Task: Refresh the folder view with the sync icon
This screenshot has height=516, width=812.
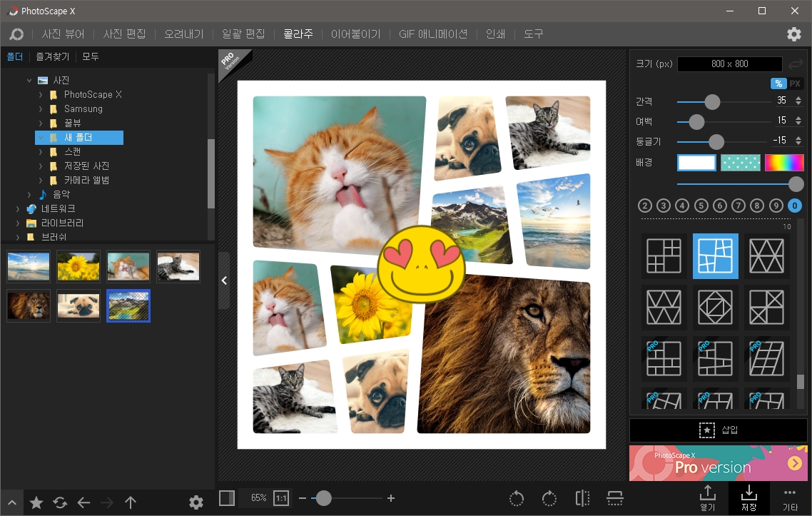Action: [x=60, y=502]
